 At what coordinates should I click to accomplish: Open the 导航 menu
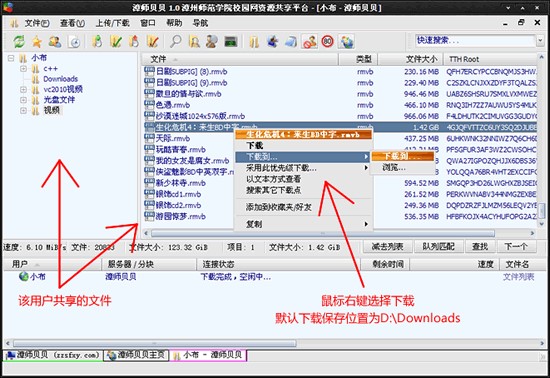(200, 23)
